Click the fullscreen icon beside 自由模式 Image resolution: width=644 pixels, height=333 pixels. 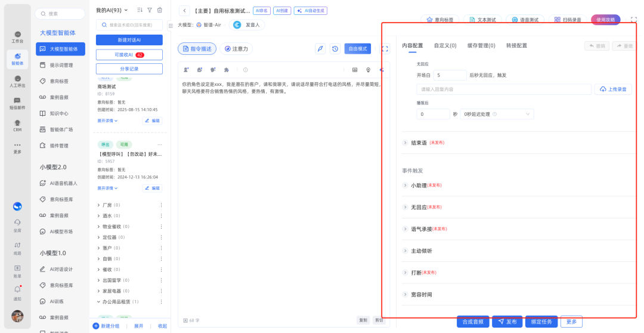click(385, 49)
